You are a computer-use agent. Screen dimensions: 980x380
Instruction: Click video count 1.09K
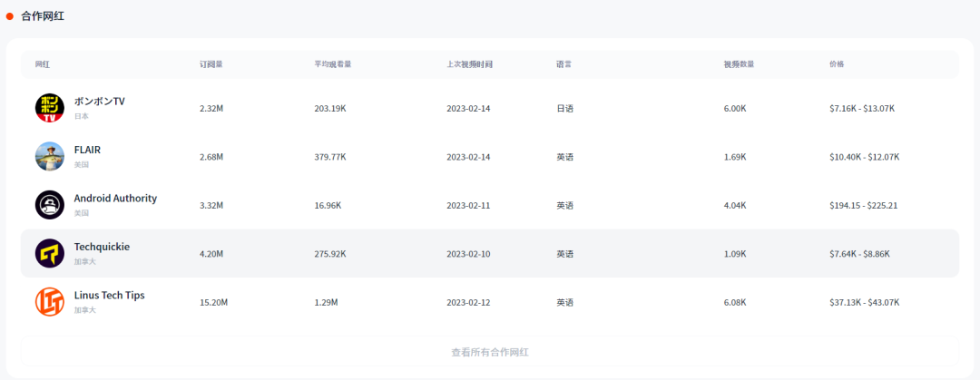(735, 254)
